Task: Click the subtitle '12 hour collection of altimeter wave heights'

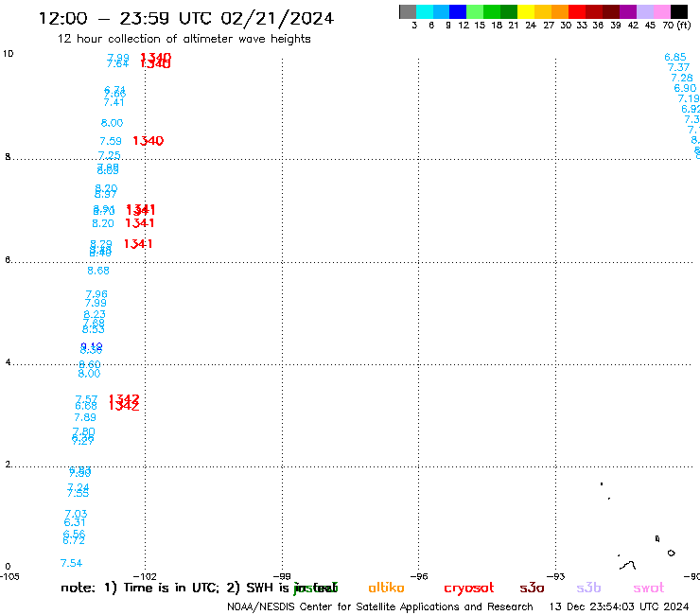Action: (x=184, y=39)
